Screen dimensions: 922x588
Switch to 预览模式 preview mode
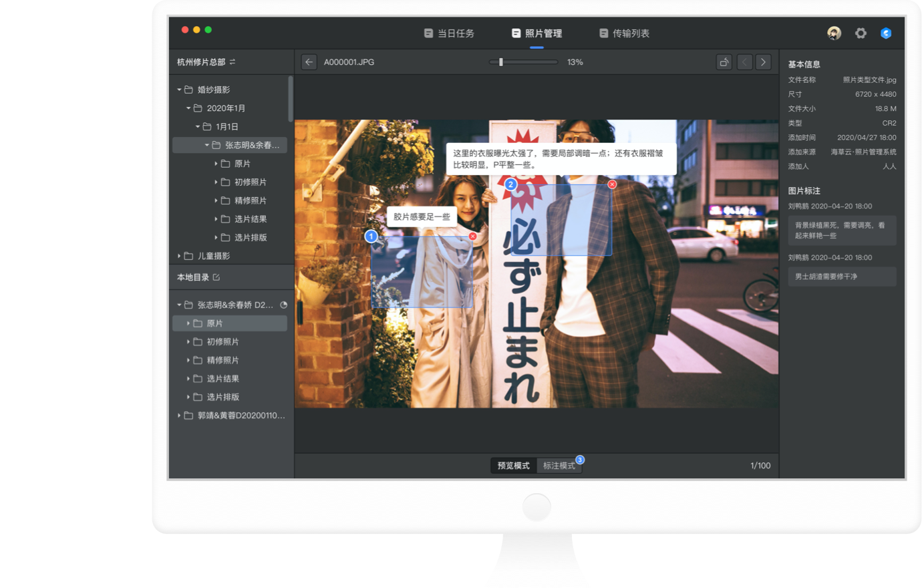[513, 466]
